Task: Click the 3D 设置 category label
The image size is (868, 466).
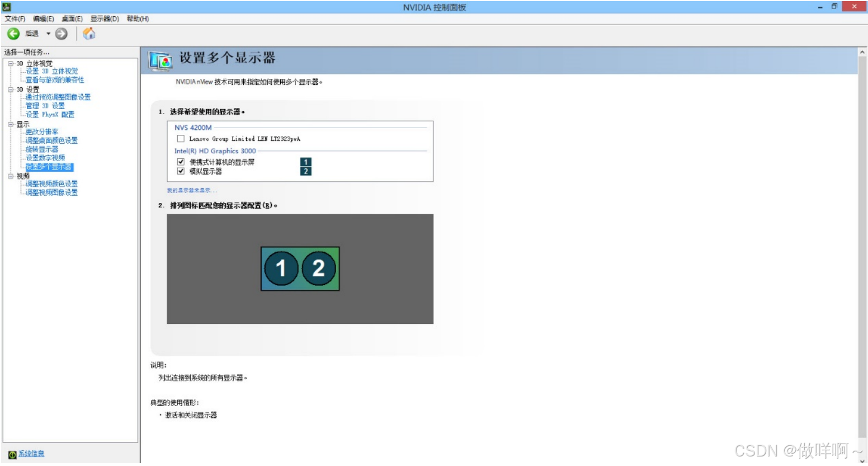Action: point(28,90)
